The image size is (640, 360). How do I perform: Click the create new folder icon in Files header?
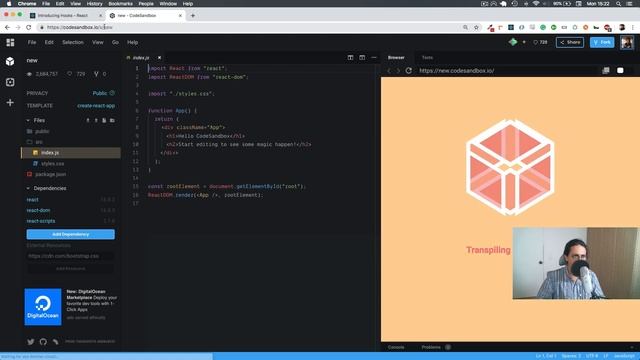tap(112, 120)
